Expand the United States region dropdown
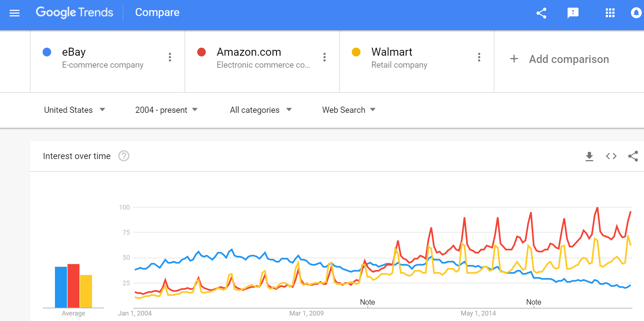 coord(75,110)
